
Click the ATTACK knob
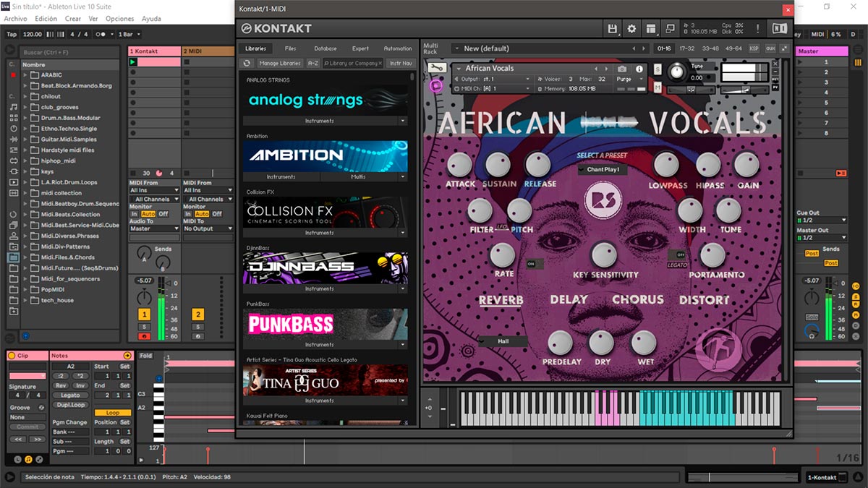(x=460, y=166)
